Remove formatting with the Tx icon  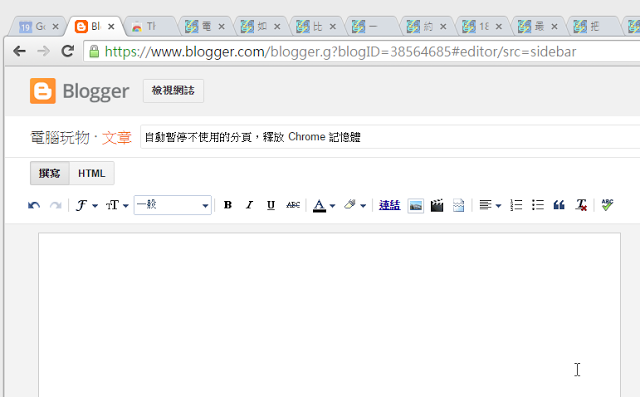tap(581, 205)
